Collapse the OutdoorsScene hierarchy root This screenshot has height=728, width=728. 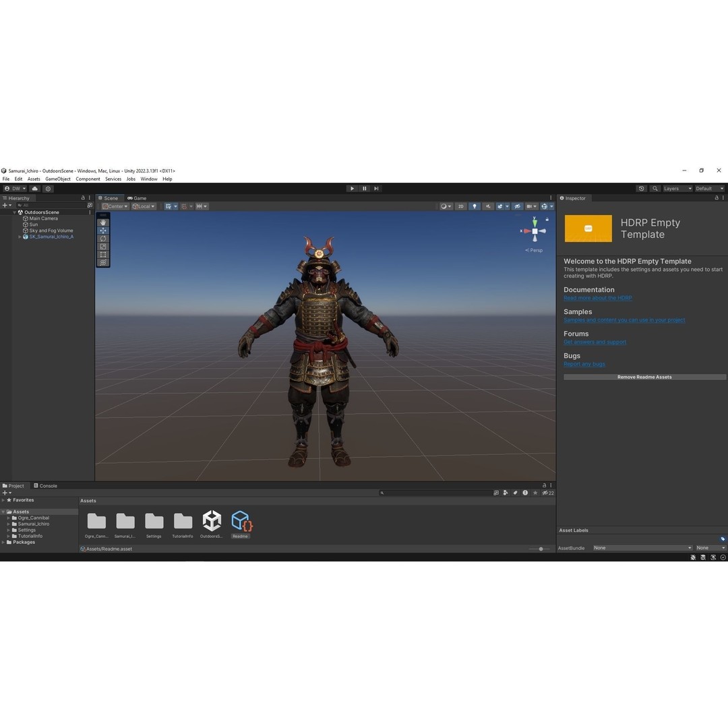point(14,212)
